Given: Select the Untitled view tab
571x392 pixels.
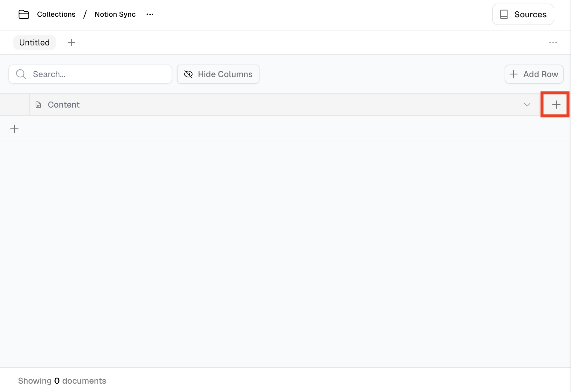Looking at the screenshot, I should (34, 42).
